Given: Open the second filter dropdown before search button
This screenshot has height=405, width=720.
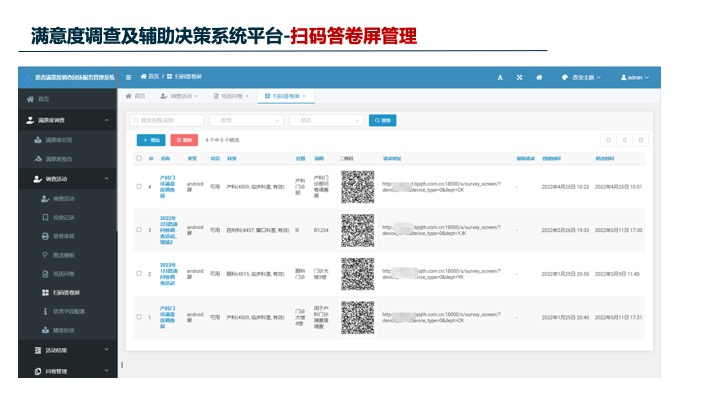Looking at the screenshot, I should 326,120.
